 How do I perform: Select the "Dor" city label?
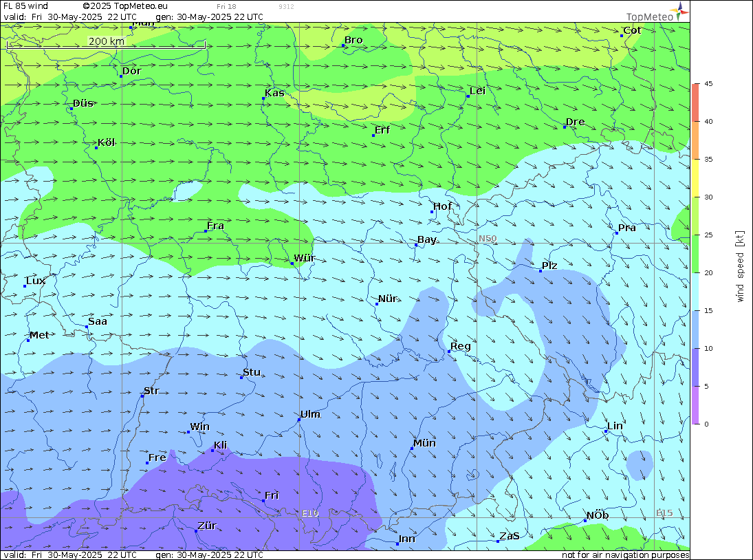click(131, 71)
